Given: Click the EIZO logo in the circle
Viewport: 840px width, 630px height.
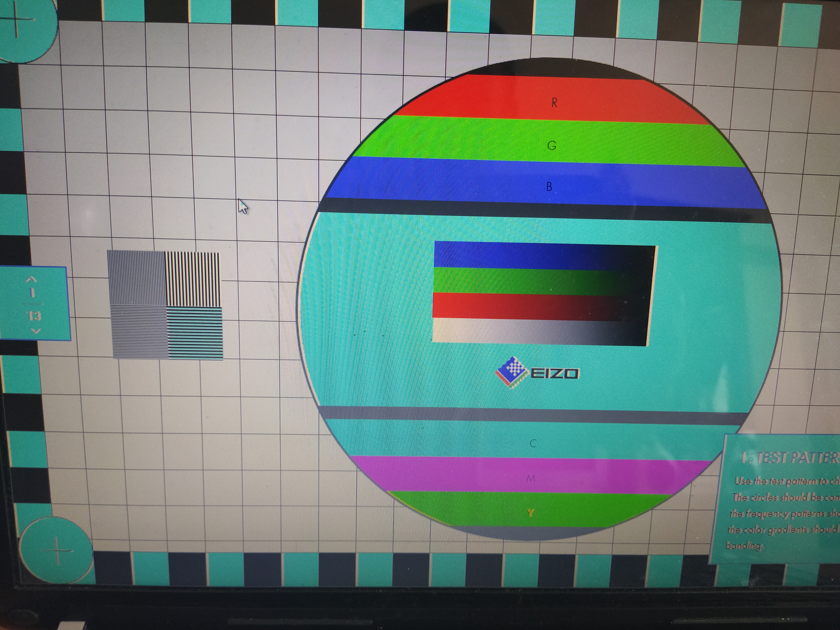Looking at the screenshot, I should tap(537, 373).
